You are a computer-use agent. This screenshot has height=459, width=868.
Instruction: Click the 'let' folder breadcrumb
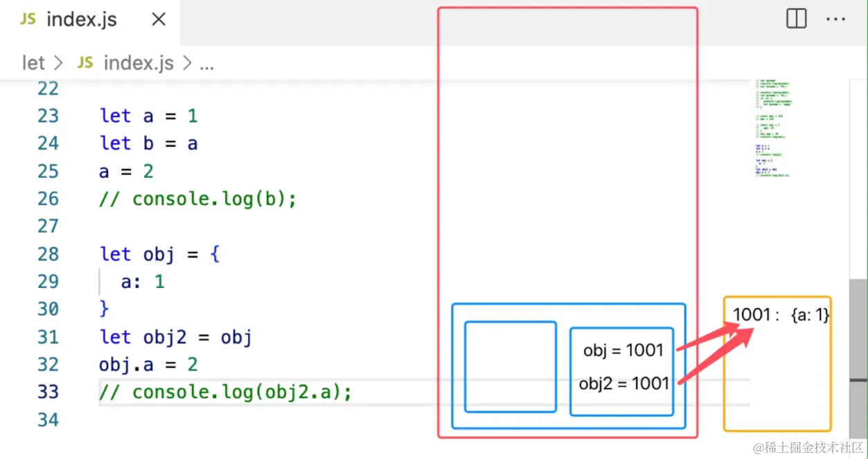click(33, 63)
